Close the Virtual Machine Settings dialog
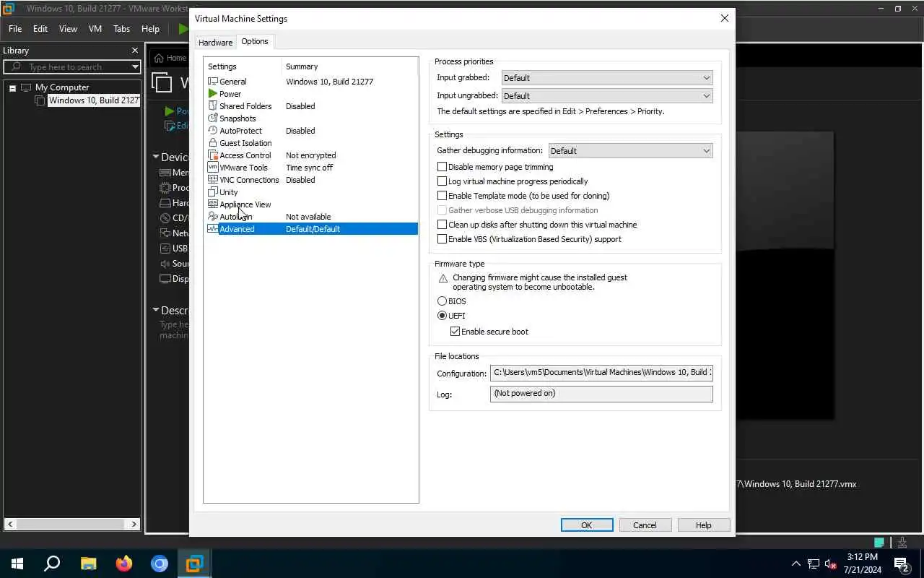Viewport: 924px width, 578px height. 724,19
